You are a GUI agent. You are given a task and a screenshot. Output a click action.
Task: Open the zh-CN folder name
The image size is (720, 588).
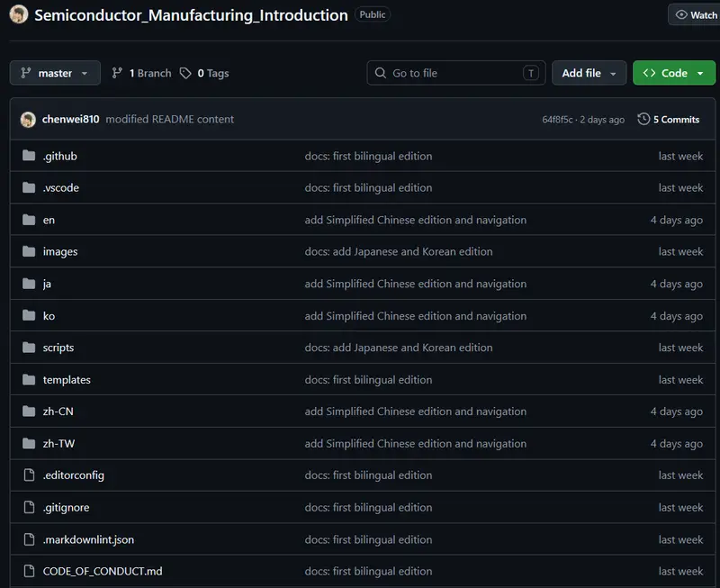click(58, 412)
